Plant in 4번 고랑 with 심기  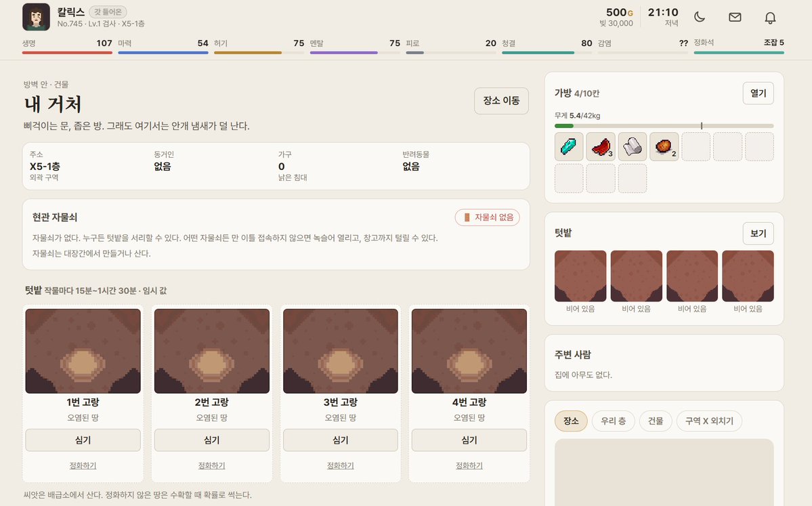coord(469,440)
